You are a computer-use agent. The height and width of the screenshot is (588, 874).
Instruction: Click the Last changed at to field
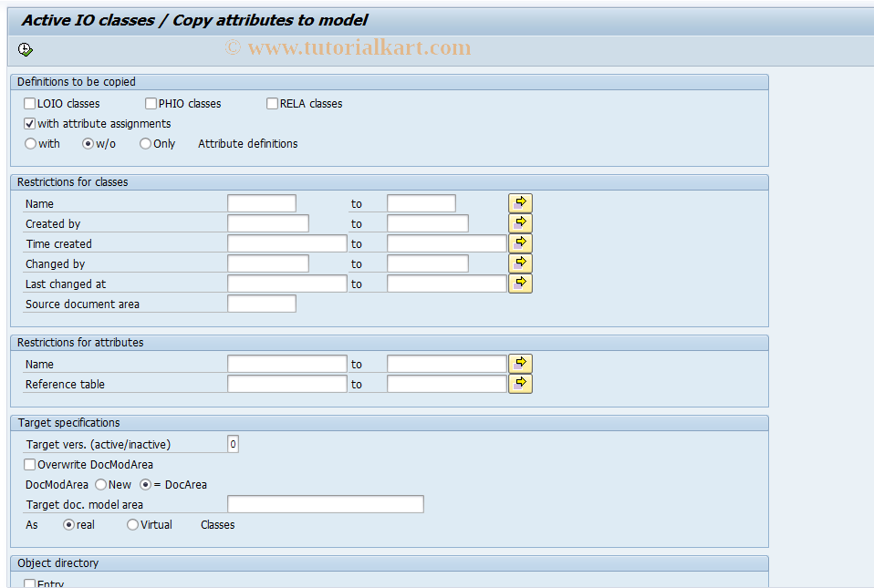click(x=447, y=284)
